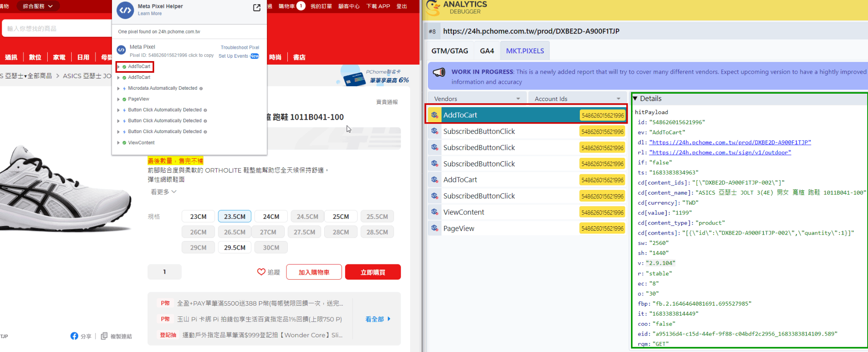
Task: Click the heart wishlist icon
Action: [x=261, y=272]
